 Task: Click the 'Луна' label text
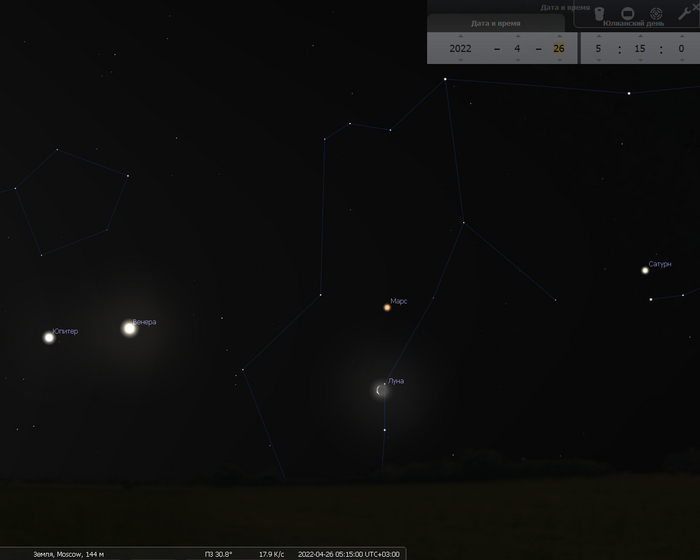(x=396, y=381)
